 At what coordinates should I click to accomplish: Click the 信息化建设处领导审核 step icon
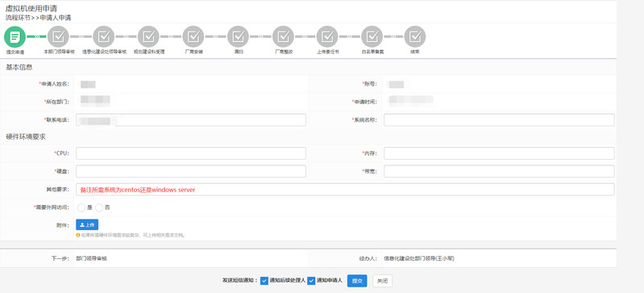pos(103,36)
